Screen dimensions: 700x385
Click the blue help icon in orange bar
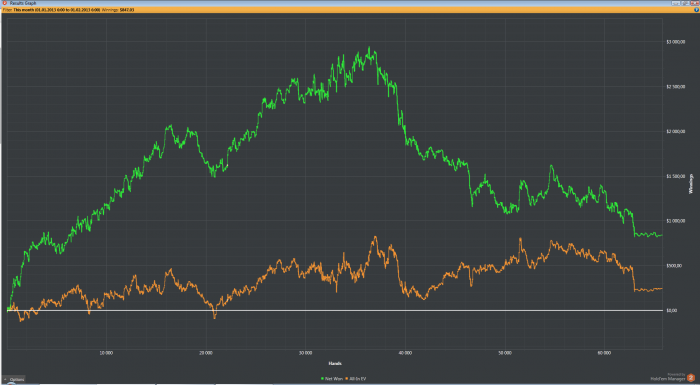coord(696,9)
